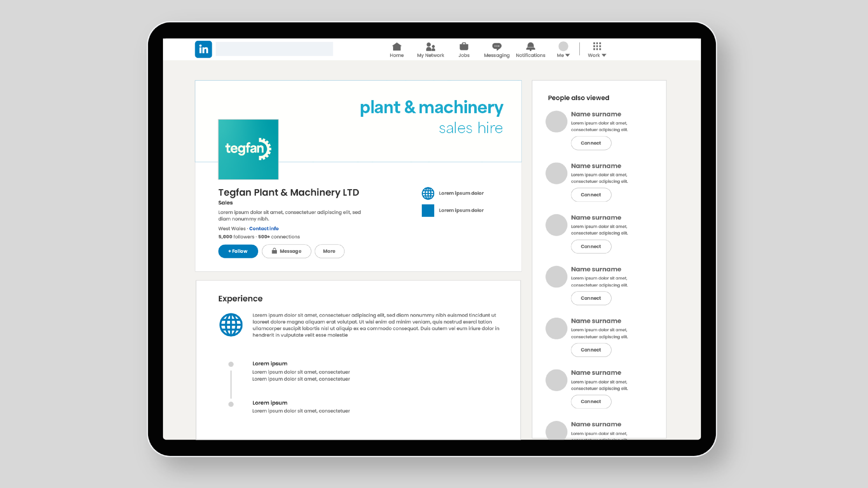Click first Lorem ipsum experience entry title
This screenshot has width=868, height=488.
(x=270, y=364)
